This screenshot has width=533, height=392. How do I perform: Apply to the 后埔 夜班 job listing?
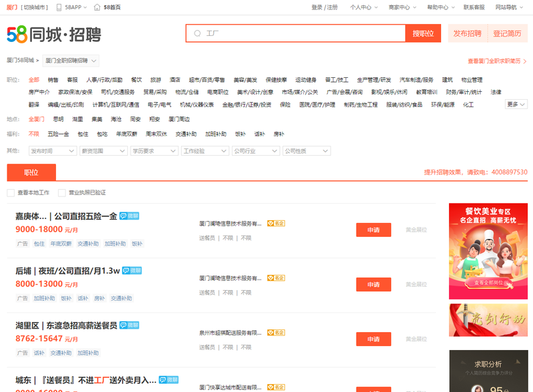coord(374,285)
